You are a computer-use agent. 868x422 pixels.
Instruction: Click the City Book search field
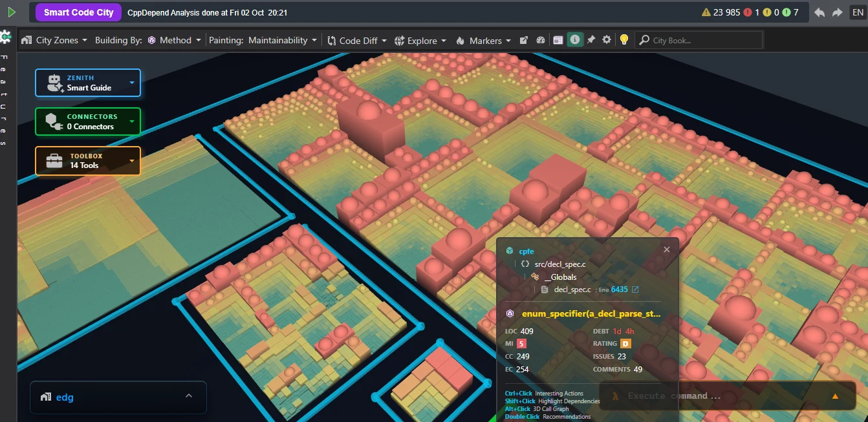[x=699, y=40]
